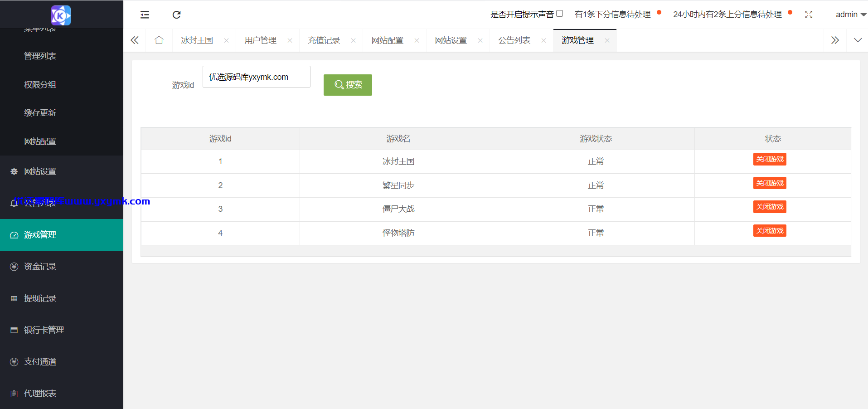
Task: Close the 充值记录 tab
Action: click(x=353, y=40)
